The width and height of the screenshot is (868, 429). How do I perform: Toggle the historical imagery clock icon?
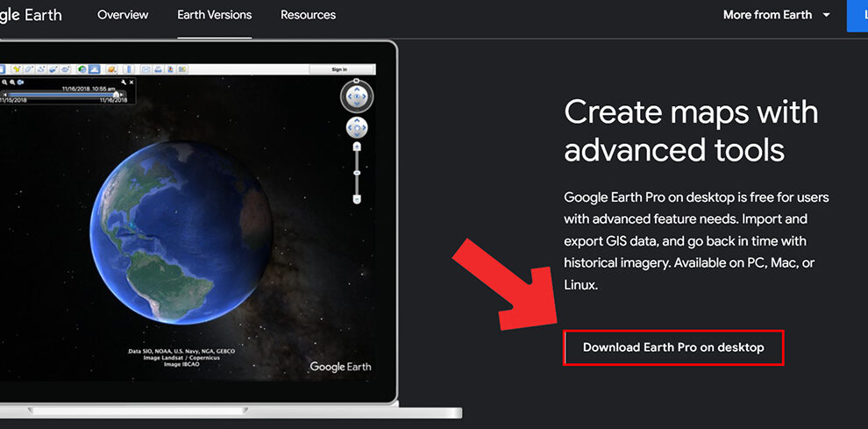82,69
